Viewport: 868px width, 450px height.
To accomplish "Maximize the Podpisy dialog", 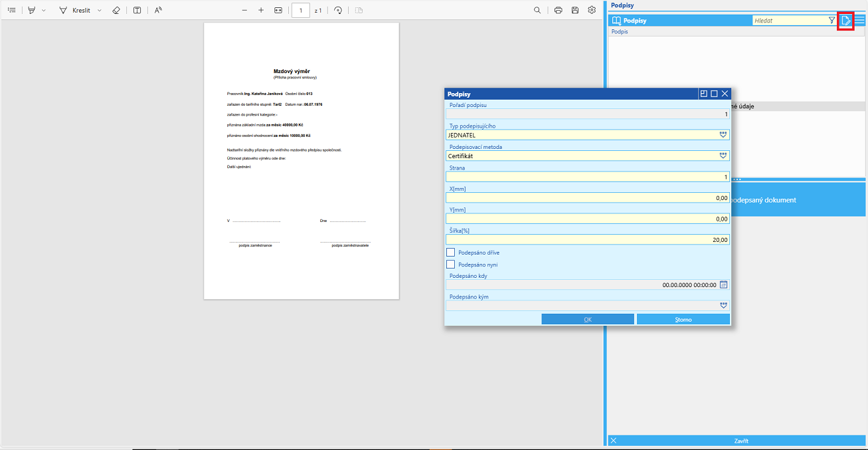I will pos(715,94).
